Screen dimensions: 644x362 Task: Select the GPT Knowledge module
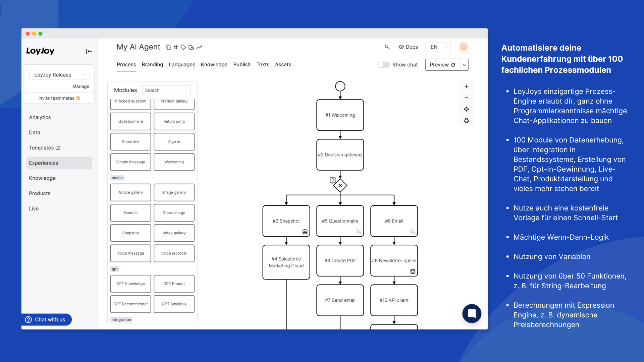point(130,284)
